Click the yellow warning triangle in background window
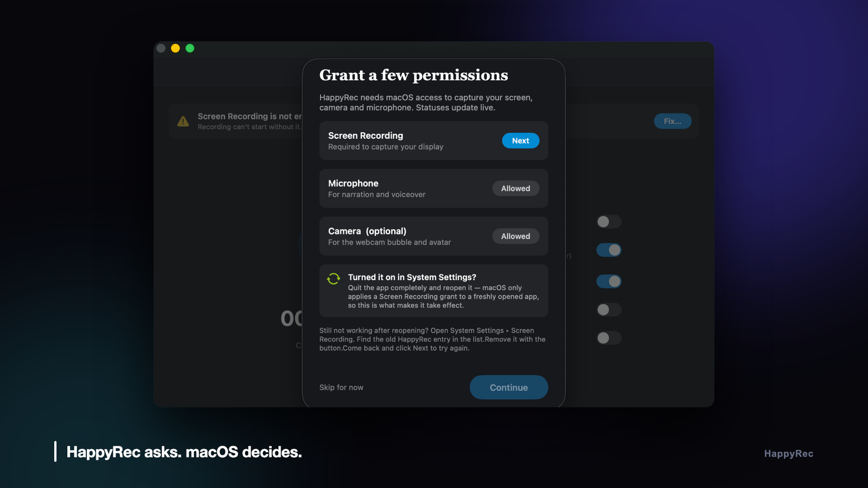Image resolution: width=868 pixels, height=488 pixels. (x=183, y=121)
